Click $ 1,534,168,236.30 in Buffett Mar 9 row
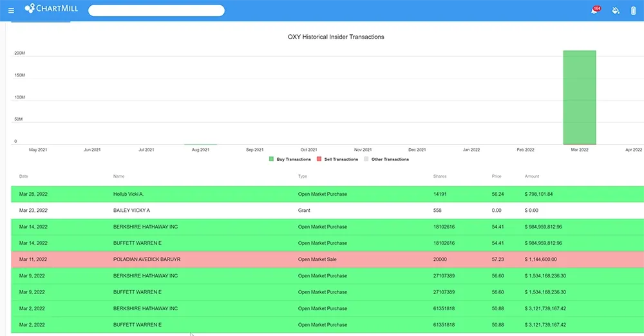Image resolution: width=644 pixels, height=336 pixels. (x=545, y=292)
